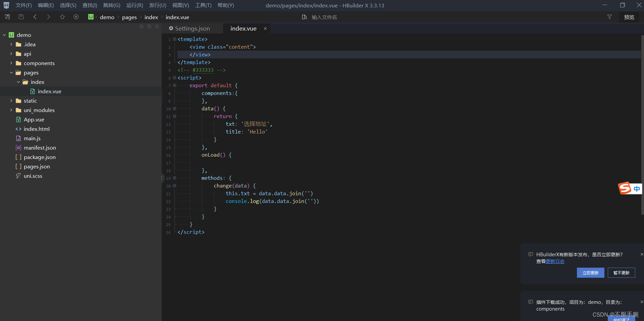Screen dimensions: 644x321
Task: Expand the api folder
Action: click(11, 54)
